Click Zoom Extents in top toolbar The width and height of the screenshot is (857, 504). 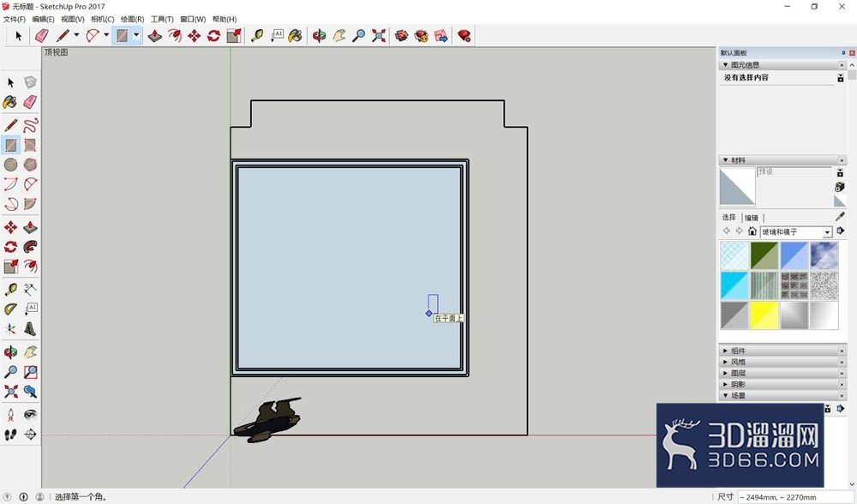(378, 36)
